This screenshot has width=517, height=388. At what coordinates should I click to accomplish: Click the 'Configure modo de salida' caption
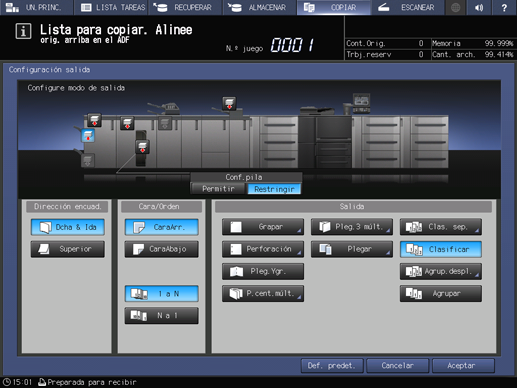(76, 88)
